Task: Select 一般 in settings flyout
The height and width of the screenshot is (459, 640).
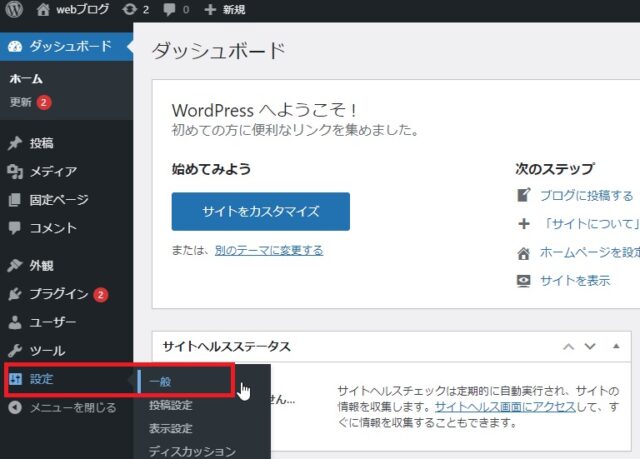Action: (x=160, y=382)
